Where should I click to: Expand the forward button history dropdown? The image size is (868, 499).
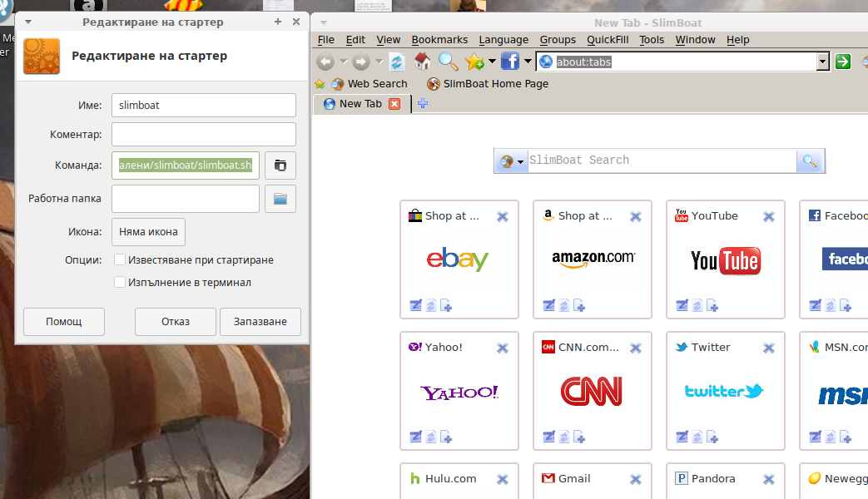pyautogui.click(x=379, y=62)
